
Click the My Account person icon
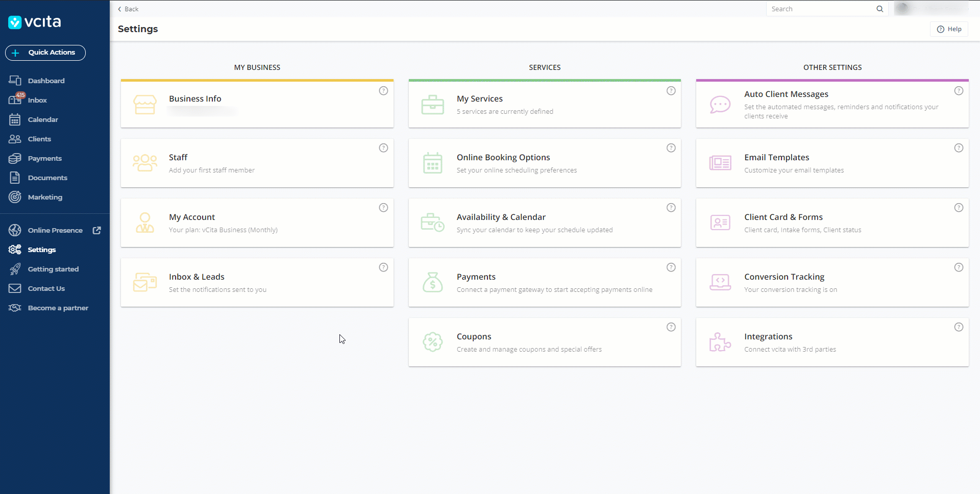(145, 223)
